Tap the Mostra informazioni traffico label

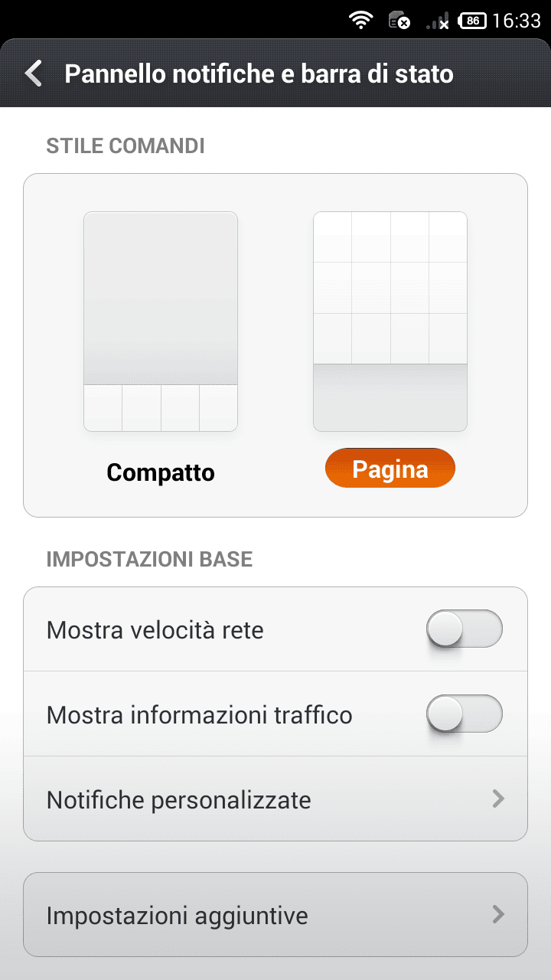click(x=200, y=715)
